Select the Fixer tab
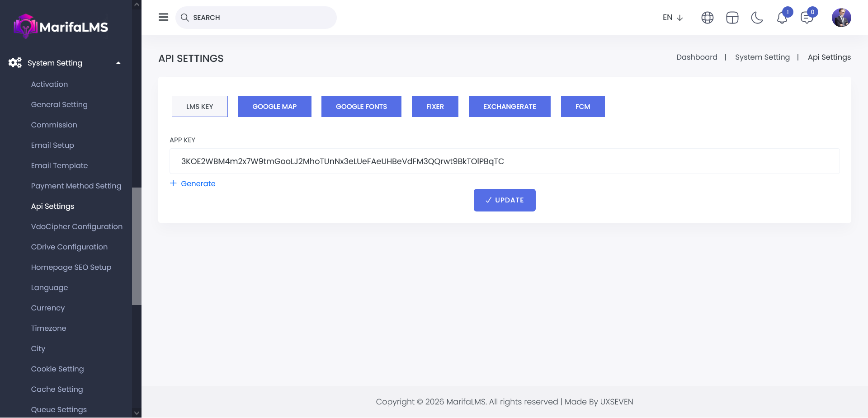868x418 pixels. [x=435, y=107]
